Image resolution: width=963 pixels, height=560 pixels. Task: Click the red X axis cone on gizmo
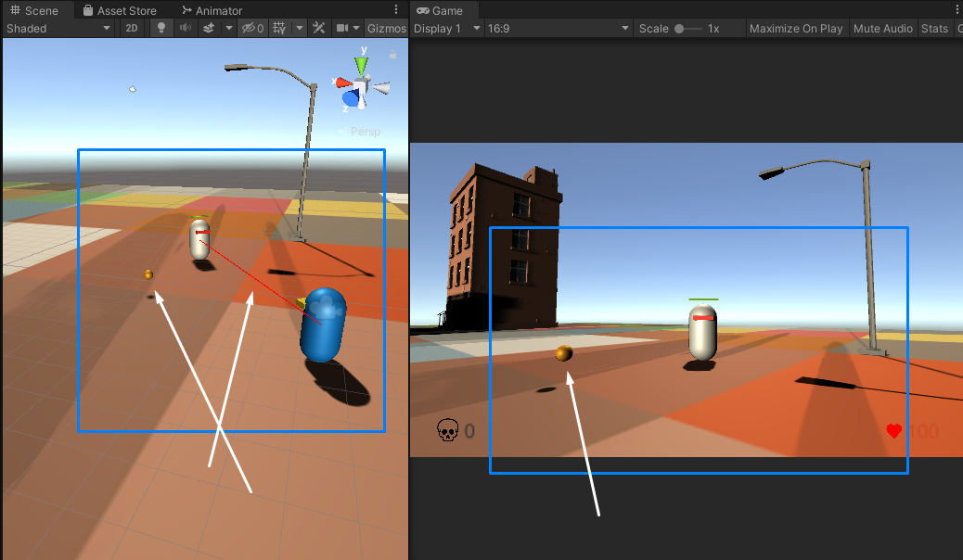tap(342, 83)
